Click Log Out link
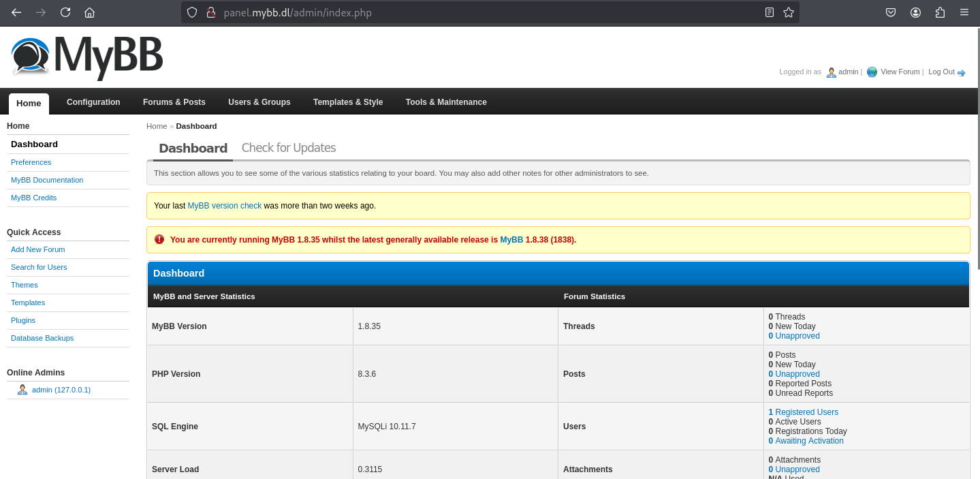This screenshot has height=479, width=980. (x=941, y=72)
